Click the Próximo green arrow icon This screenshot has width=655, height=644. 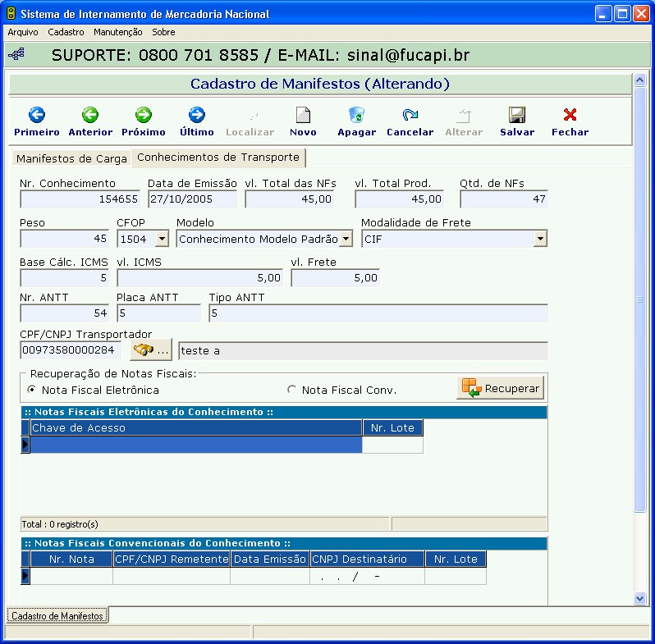143,116
